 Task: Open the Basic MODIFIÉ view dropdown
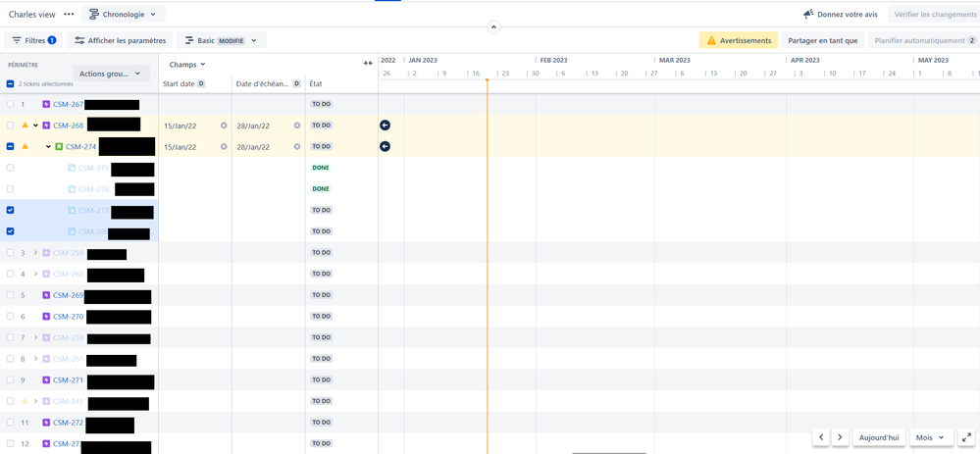click(222, 40)
